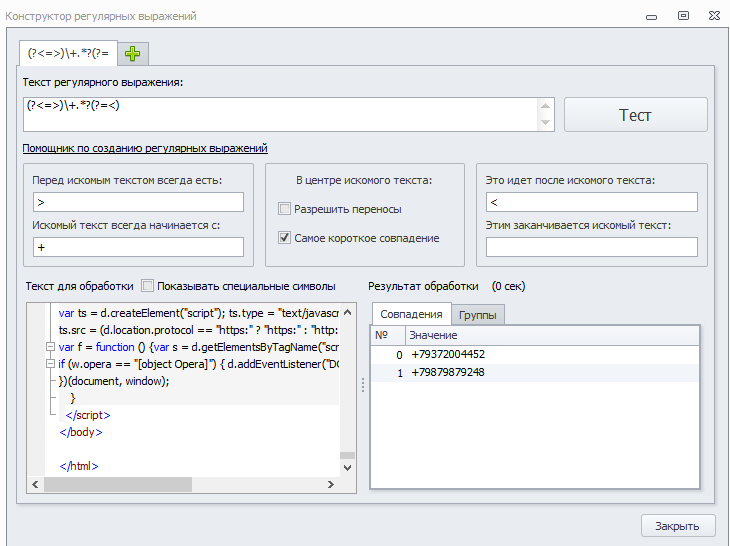Enable the Разрешить переносы checkbox
730x546 pixels.
[284, 209]
